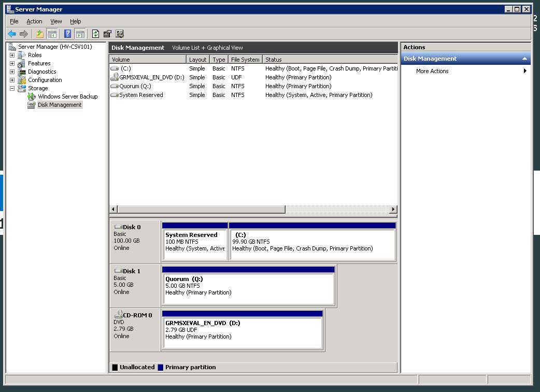Click the blue Primary partition legend swatch
The width and height of the screenshot is (540, 392).
(161, 367)
